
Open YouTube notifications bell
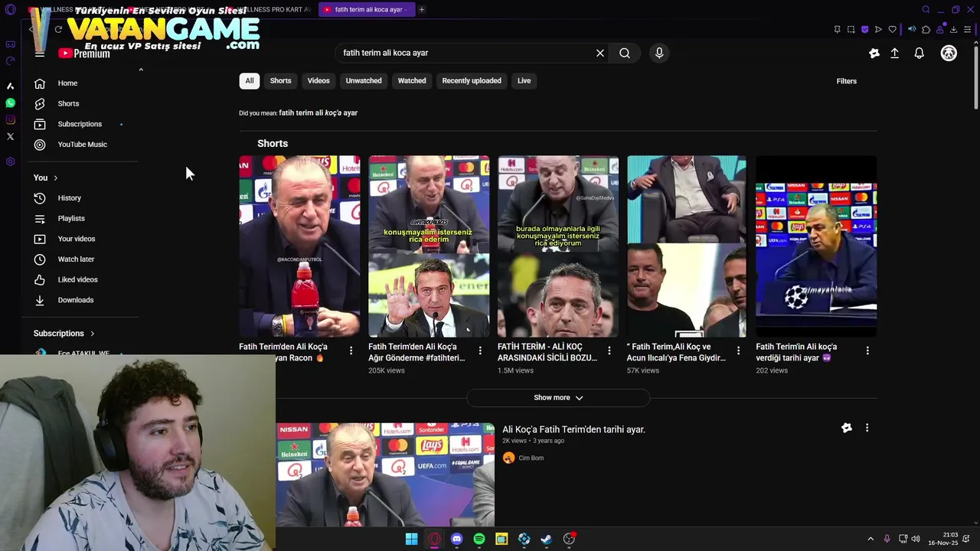(919, 53)
